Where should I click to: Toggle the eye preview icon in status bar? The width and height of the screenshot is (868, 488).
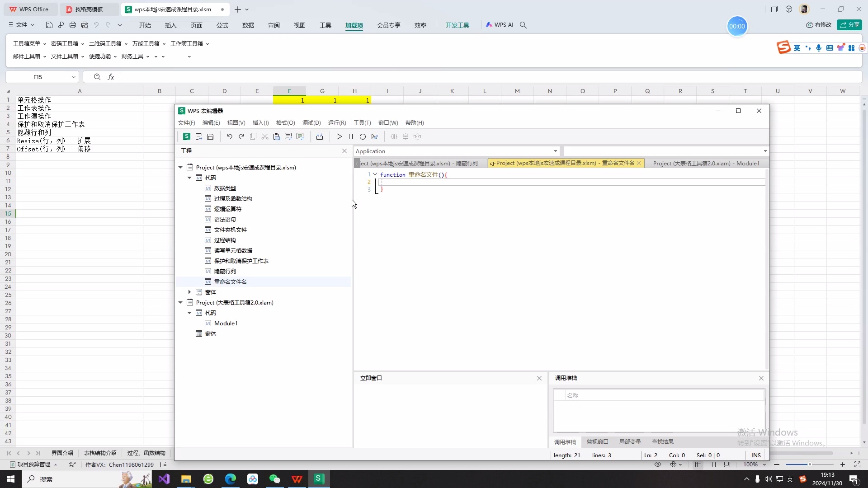[x=658, y=465]
